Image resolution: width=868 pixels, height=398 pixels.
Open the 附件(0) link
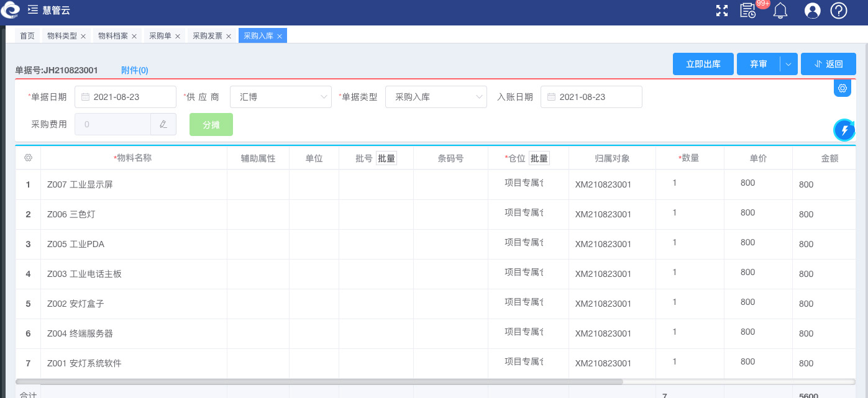(x=135, y=70)
